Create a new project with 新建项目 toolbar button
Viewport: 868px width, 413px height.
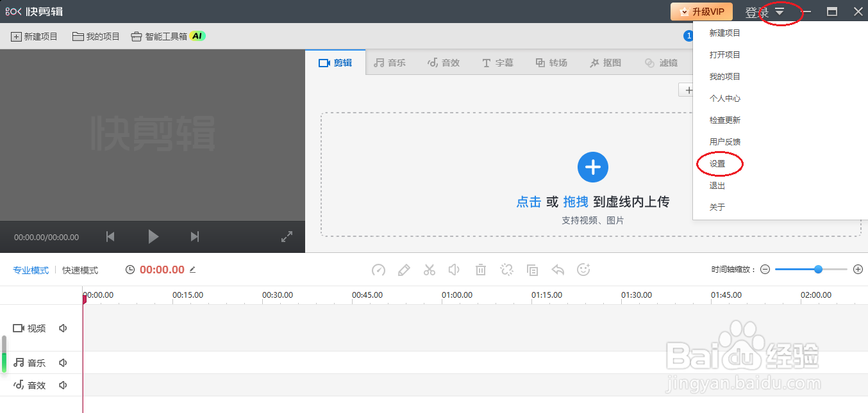click(x=35, y=36)
